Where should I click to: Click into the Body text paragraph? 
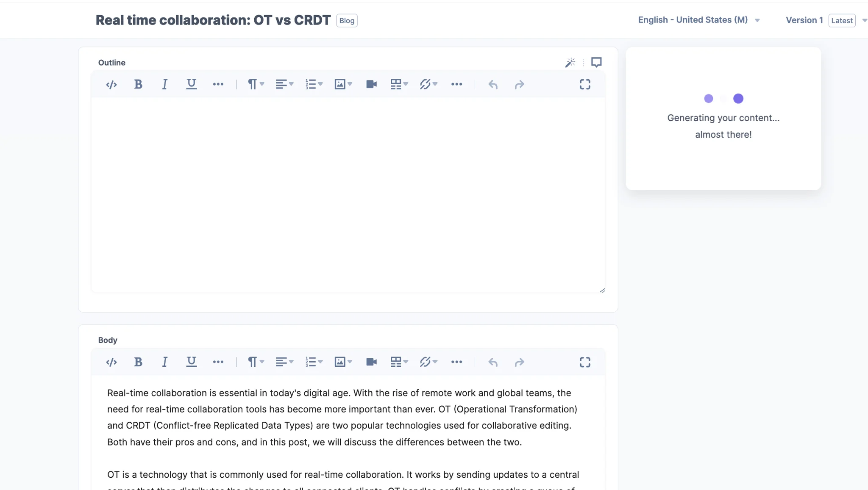click(343, 417)
